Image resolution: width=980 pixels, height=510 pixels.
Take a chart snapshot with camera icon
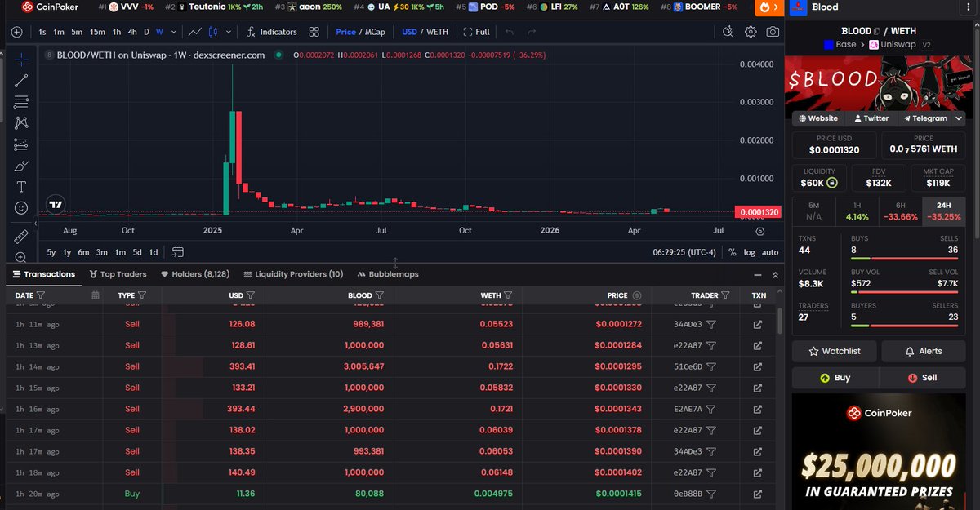tap(773, 32)
